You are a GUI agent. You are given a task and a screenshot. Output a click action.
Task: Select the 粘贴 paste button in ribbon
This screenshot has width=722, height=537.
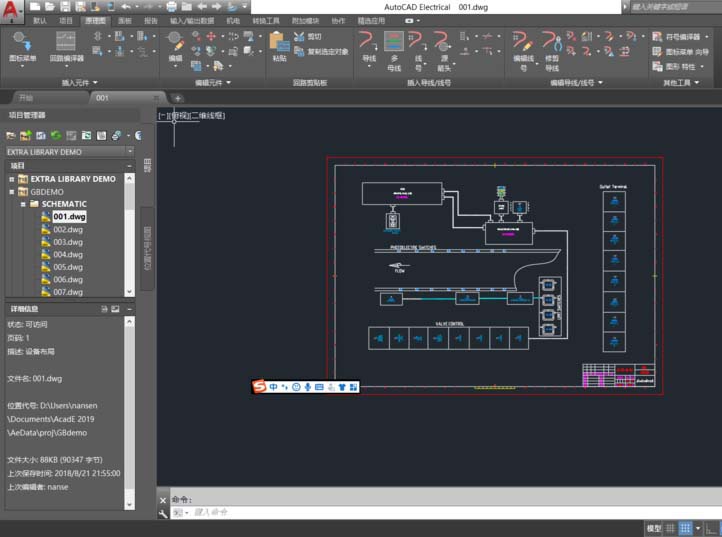click(x=279, y=46)
